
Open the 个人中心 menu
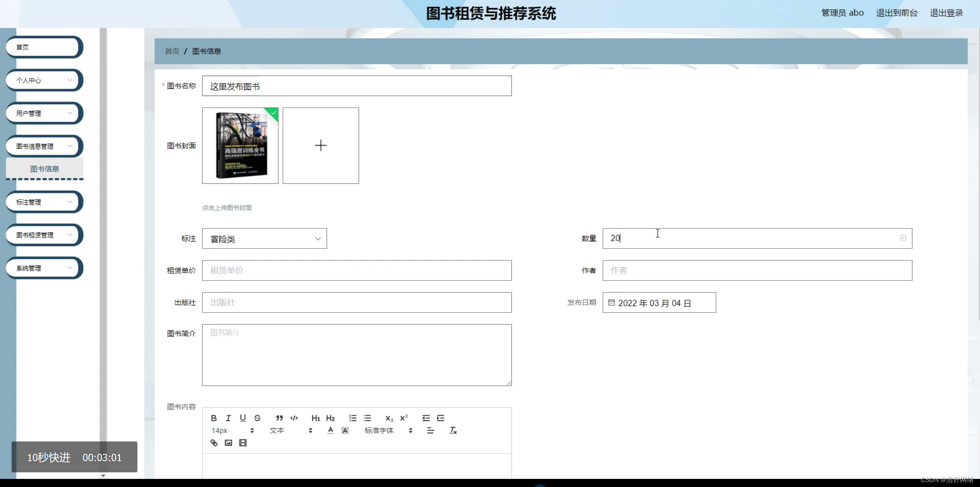coord(44,80)
